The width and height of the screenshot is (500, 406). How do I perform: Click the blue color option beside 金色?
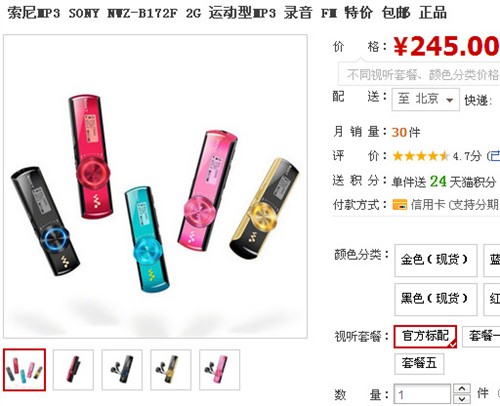tap(492, 260)
